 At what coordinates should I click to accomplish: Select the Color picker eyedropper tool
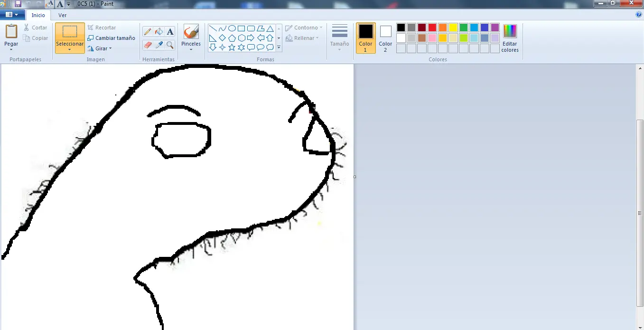point(159,45)
